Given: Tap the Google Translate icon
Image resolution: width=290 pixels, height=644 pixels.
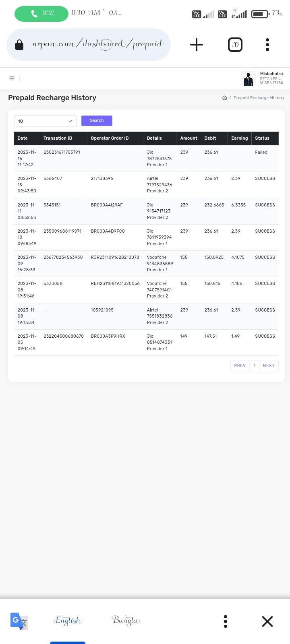Looking at the screenshot, I should click(19, 621).
